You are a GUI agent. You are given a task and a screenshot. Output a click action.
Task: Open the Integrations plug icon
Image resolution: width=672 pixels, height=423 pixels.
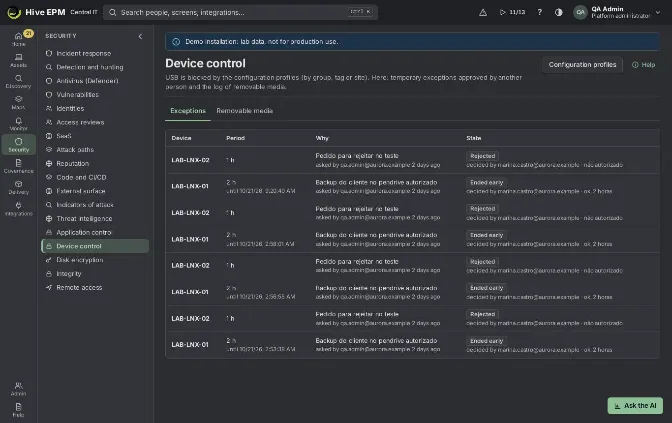coord(18,209)
